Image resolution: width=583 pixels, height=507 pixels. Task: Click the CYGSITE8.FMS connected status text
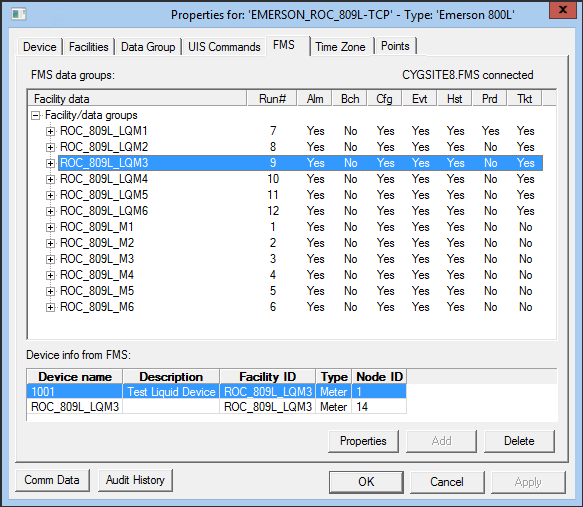[x=467, y=75]
